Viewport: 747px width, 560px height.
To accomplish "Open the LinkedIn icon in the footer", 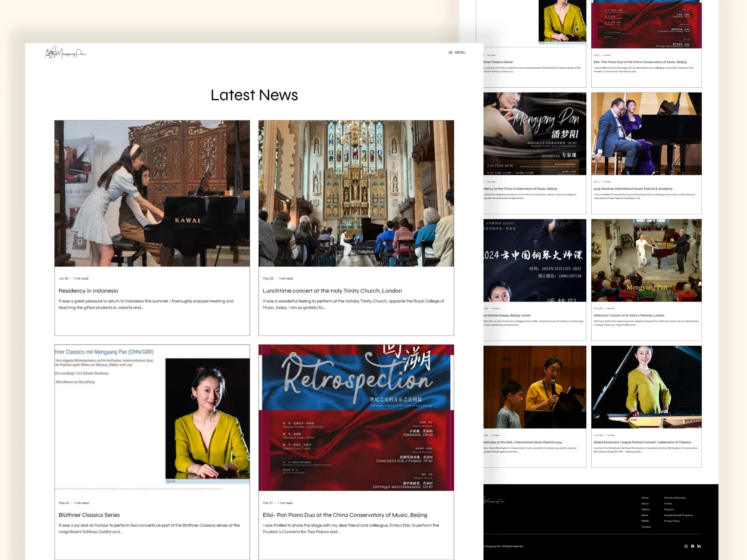I will [x=699, y=546].
